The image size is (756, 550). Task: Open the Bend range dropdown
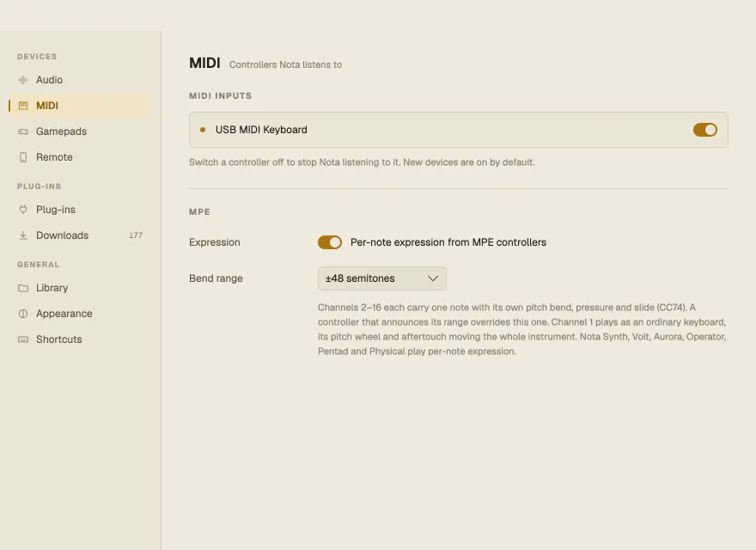pos(381,278)
